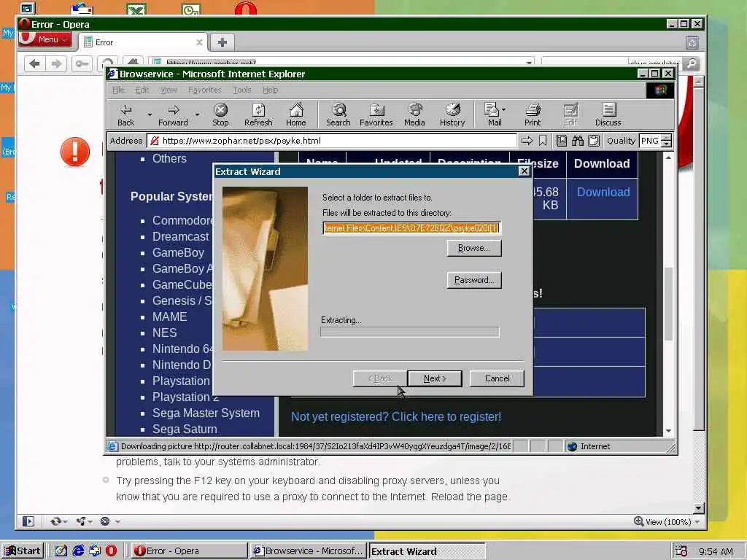Expand the Mail button dropdown arrow
This screenshot has width=747, height=560.
[x=504, y=109]
